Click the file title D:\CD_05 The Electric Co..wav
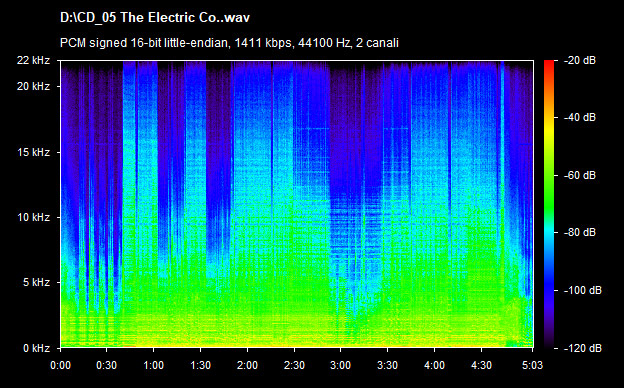Viewport: 624px width, 388px height. tap(155, 18)
